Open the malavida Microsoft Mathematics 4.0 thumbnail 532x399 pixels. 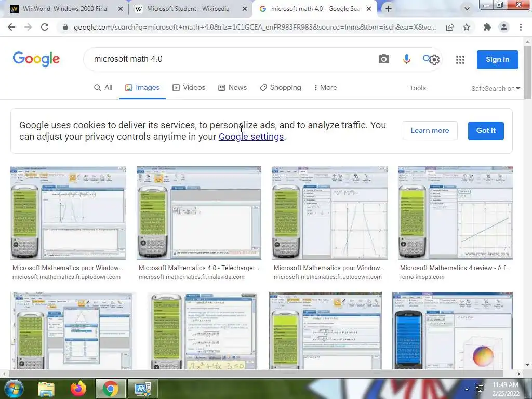click(x=199, y=212)
